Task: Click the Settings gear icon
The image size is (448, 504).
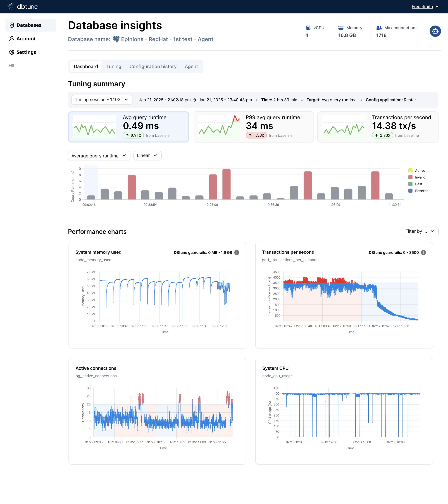Action: [x=12, y=52]
